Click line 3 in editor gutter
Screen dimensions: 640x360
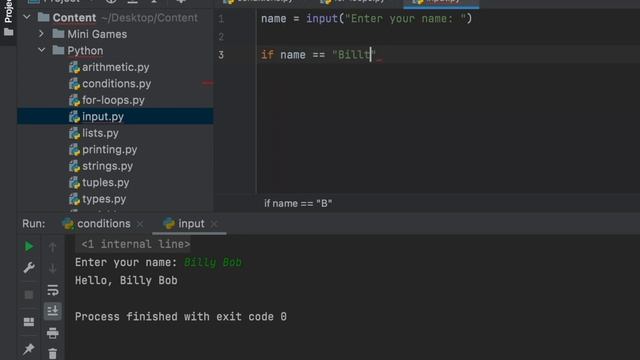pyautogui.click(x=221, y=55)
